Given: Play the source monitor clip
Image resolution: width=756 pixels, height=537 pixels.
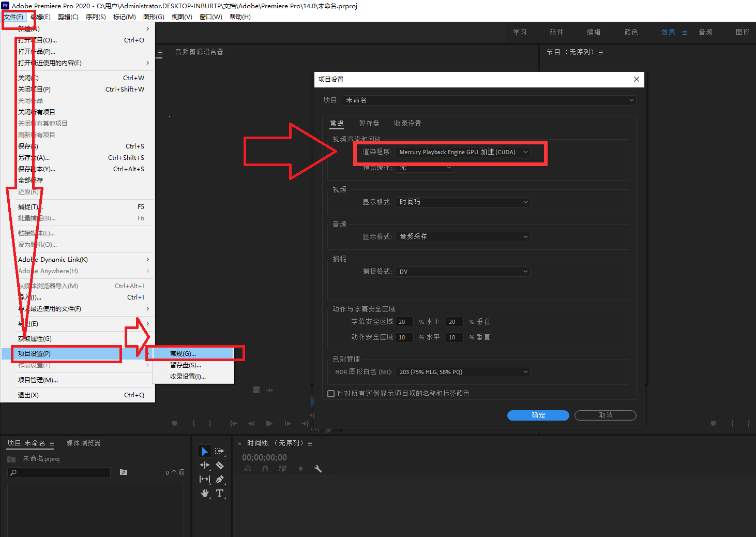Looking at the screenshot, I should click(269, 423).
